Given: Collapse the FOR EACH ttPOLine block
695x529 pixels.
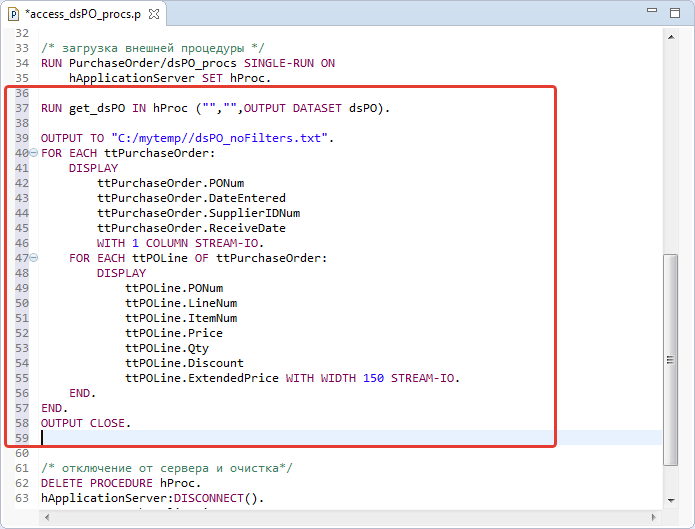Looking at the screenshot, I should tap(33, 258).
